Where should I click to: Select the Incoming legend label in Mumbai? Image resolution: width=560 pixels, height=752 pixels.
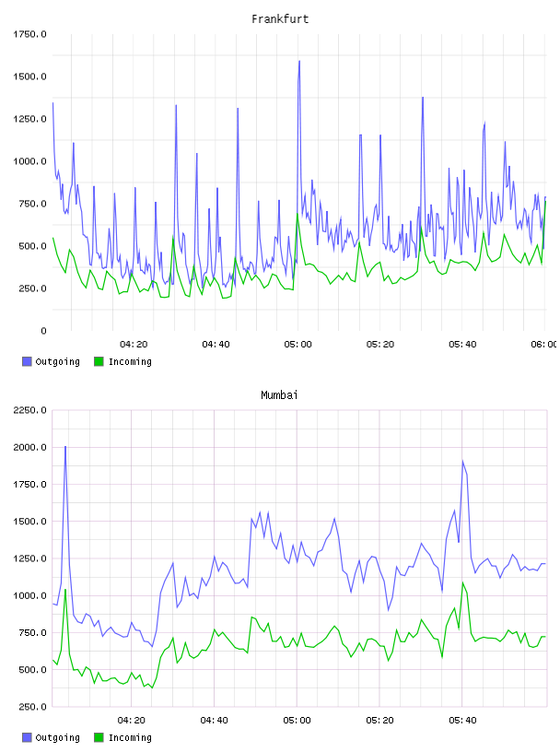[x=130, y=737]
